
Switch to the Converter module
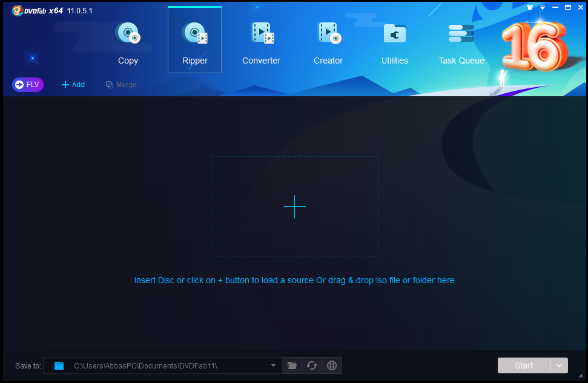click(262, 44)
